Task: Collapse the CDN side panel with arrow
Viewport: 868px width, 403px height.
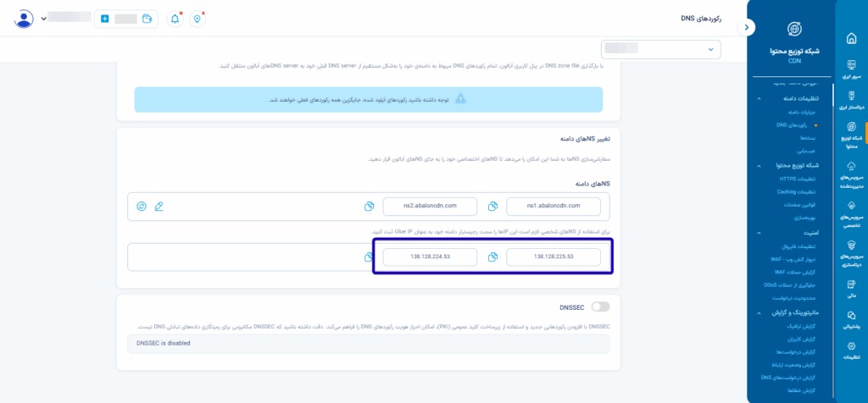Action: tap(747, 26)
